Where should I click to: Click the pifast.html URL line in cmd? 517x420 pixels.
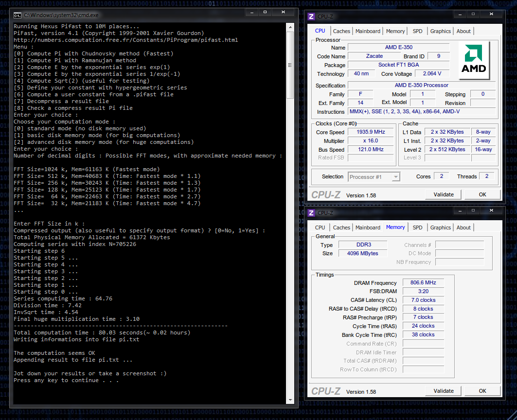pos(125,40)
